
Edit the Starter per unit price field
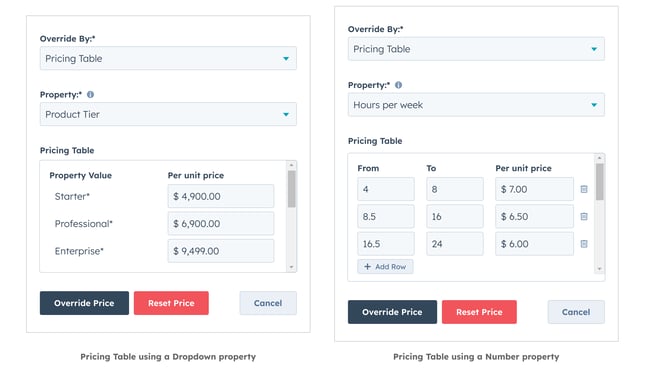point(221,196)
